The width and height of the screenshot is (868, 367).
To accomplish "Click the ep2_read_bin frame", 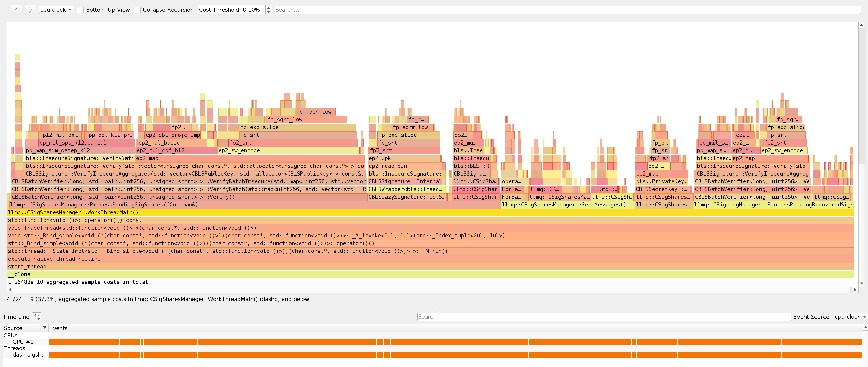I will pyautogui.click(x=405, y=166).
